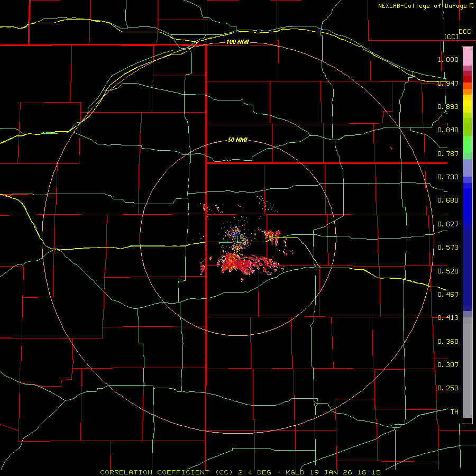Select the 0.573 scale value
Viewport: 476px width, 476px height.
click(448, 248)
